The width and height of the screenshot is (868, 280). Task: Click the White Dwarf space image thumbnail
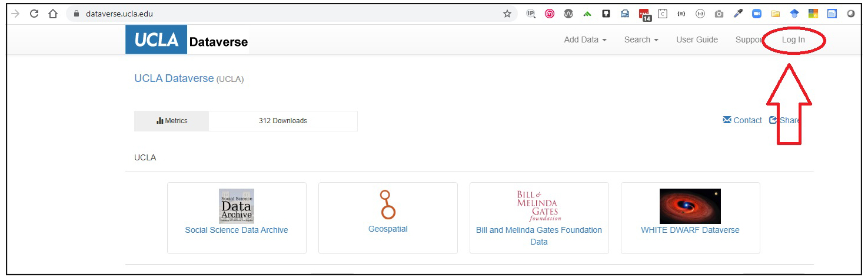point(690,206)
